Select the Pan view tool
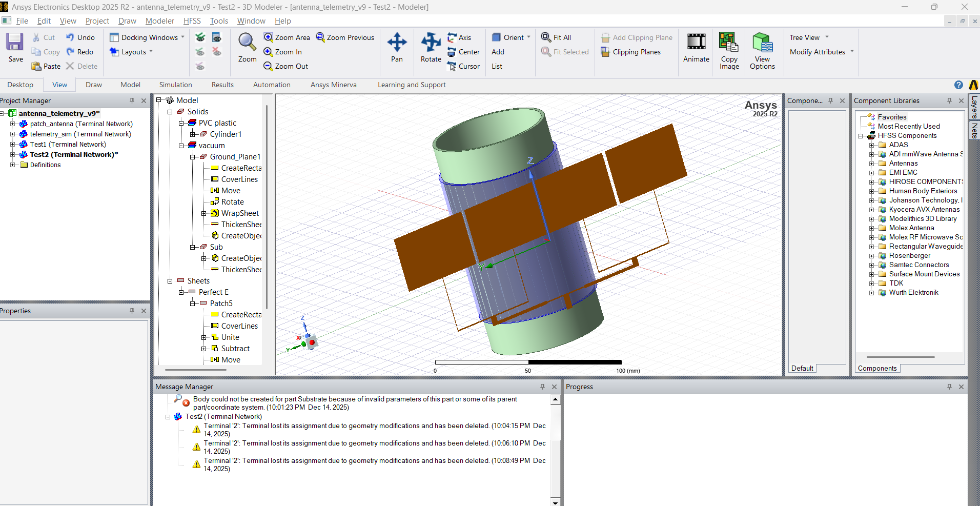 click(397, 43)
